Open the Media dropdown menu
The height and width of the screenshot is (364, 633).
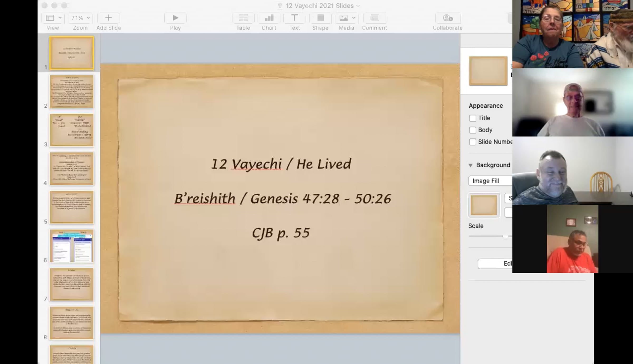tap(347, 18)
